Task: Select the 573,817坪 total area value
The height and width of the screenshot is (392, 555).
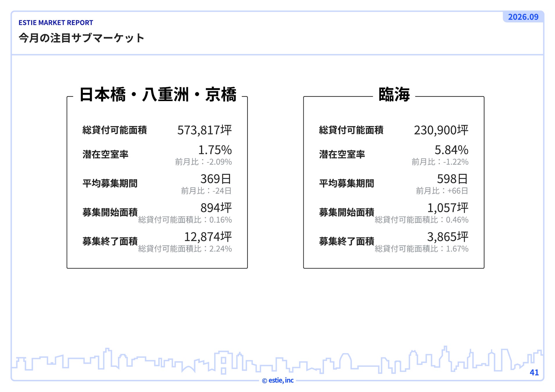Action: tap(205, 130)
